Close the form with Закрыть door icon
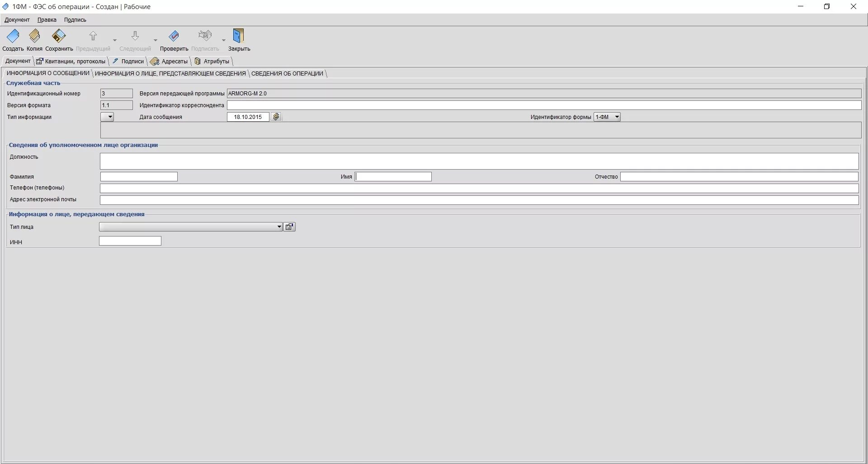This screenshot has height=464, width=868. point(239,36)
